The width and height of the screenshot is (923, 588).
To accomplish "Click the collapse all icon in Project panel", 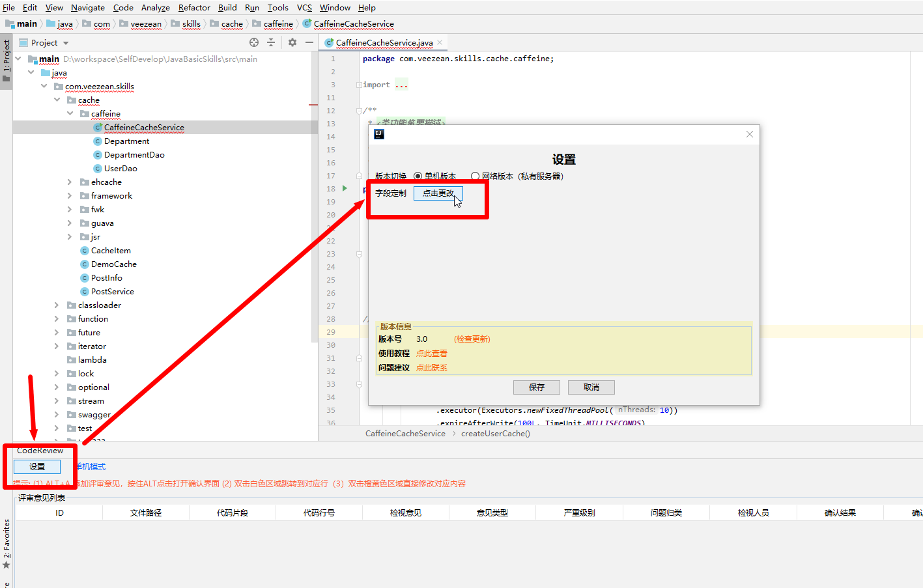I will [271, 42].
